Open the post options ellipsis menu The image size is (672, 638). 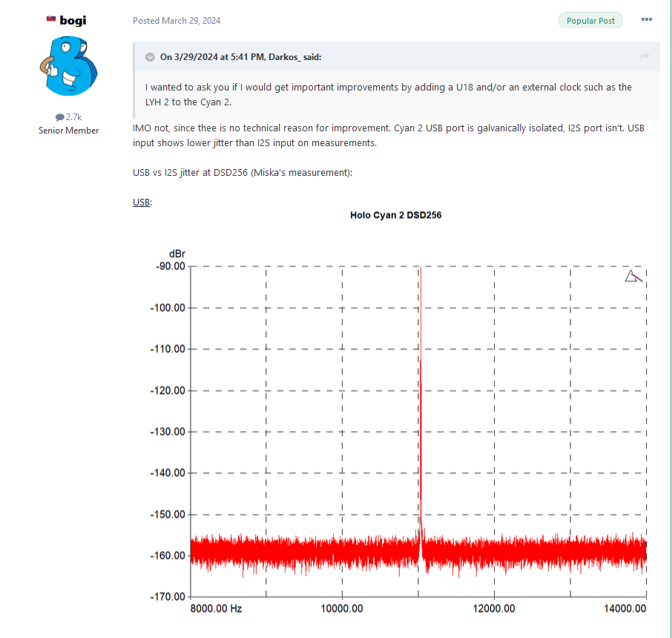tap(646, 19)
